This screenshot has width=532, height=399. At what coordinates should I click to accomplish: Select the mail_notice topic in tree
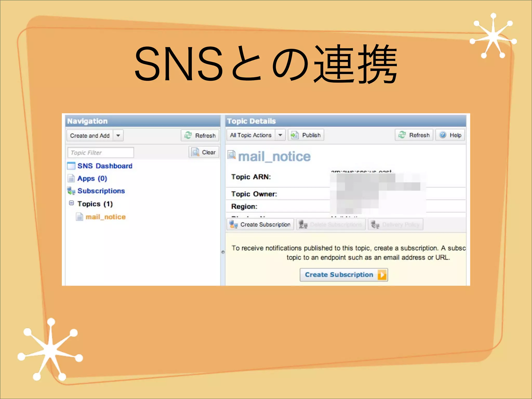pyautogui.click(x=106, y=217)
